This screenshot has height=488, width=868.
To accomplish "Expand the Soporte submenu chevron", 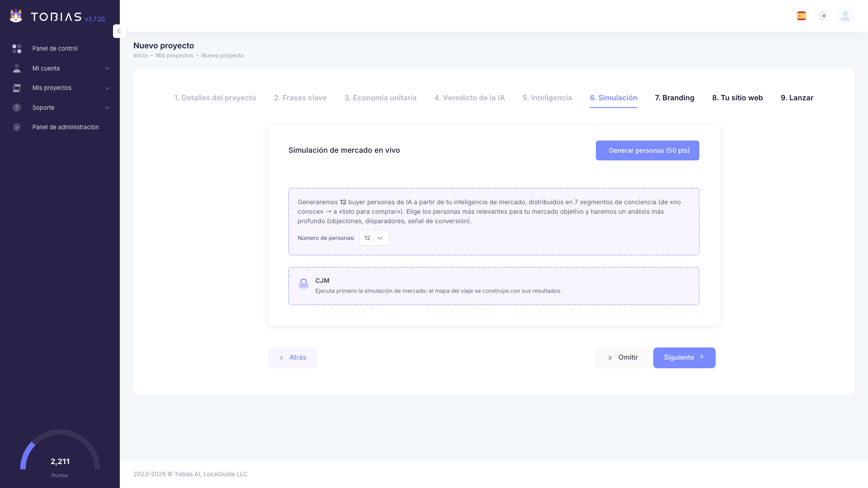I will 107,108.
